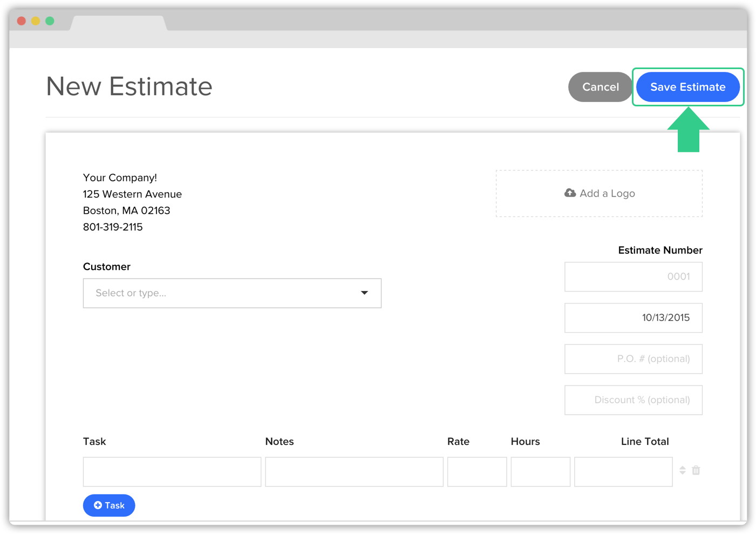
Task: Click the 'Customer' label
Action: tap(107, 267)
